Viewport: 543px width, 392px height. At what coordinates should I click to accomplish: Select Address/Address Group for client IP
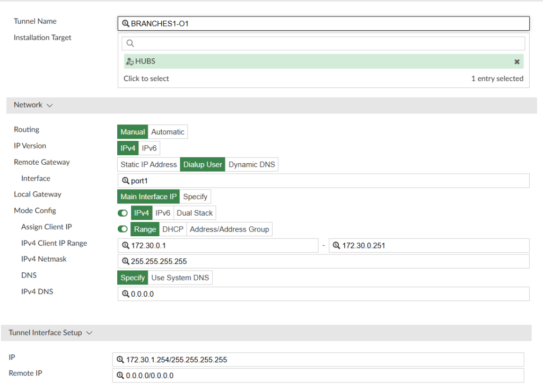click(x=229, y=229)
